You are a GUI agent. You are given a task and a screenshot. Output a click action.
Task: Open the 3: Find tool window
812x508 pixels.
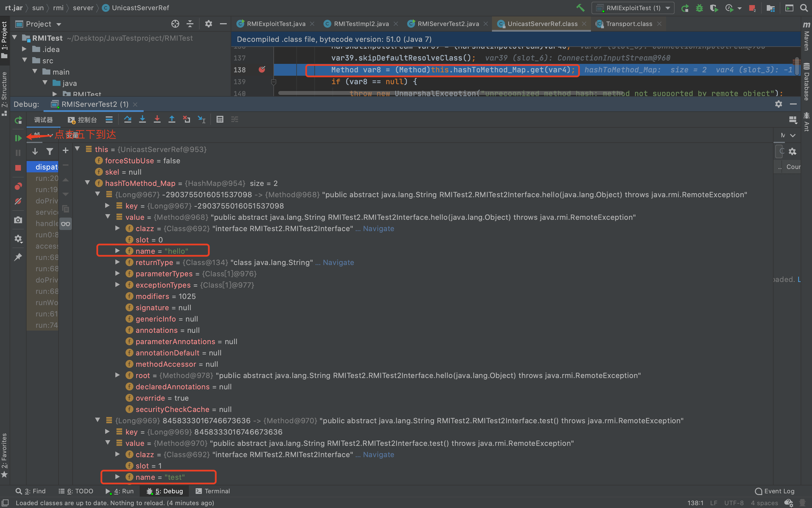tap(31, 491)
